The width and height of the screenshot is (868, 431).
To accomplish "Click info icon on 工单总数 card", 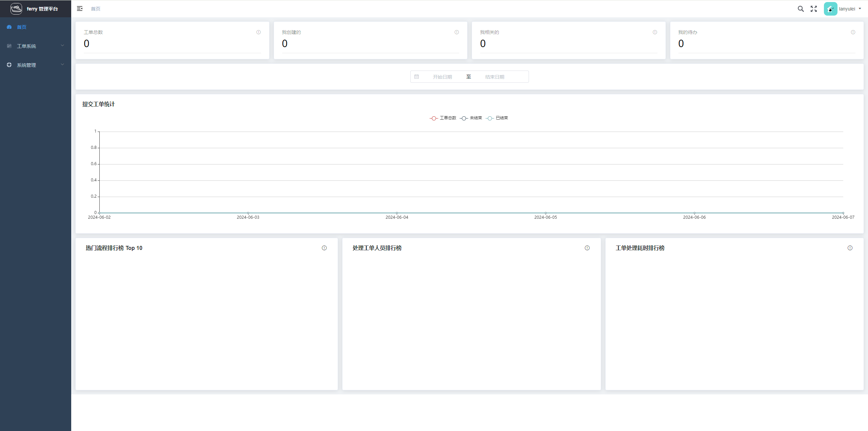I will point(258,32).
